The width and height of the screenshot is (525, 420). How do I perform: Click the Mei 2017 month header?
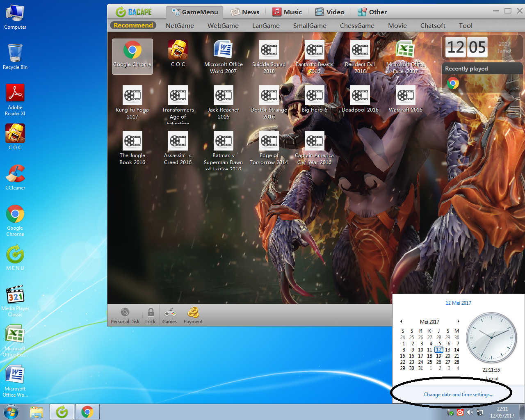(x=429, y=322)
